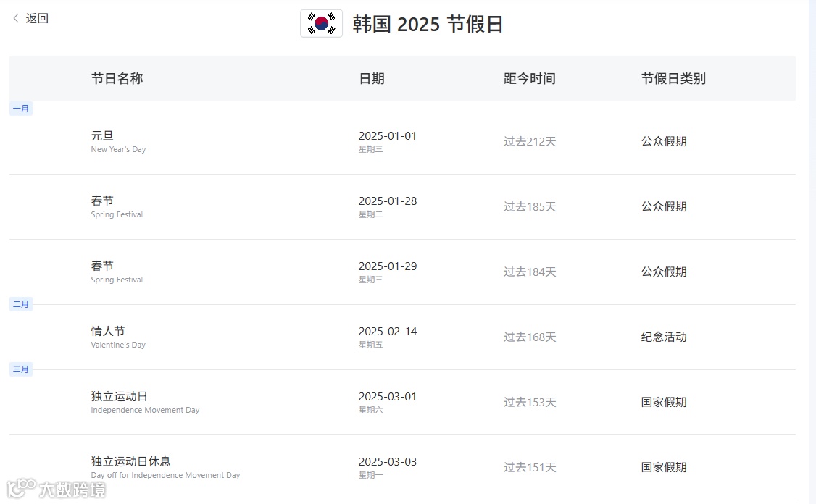Image resolution: width=816 pixels, height=504 pixels.
Task: Click the 日期 column header
Action: pyautogui.click(x=372, y=78)
